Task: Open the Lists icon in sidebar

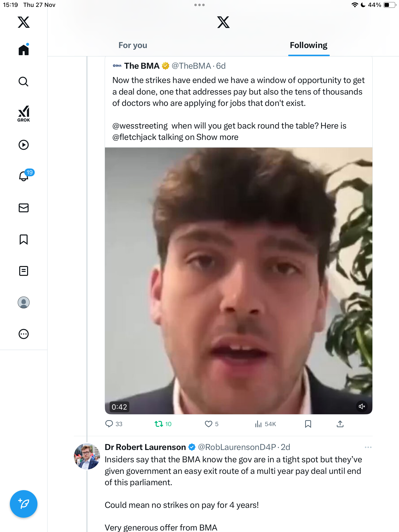Action: (24, 271)
